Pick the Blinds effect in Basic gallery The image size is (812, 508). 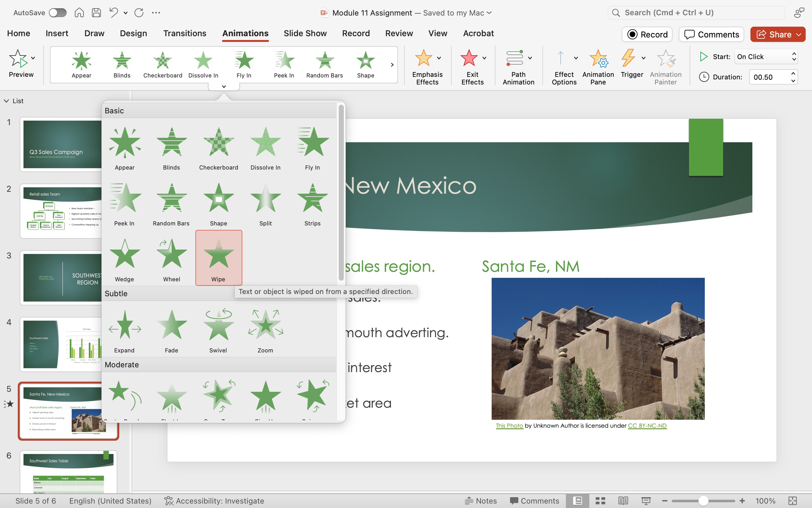point(172,148)
